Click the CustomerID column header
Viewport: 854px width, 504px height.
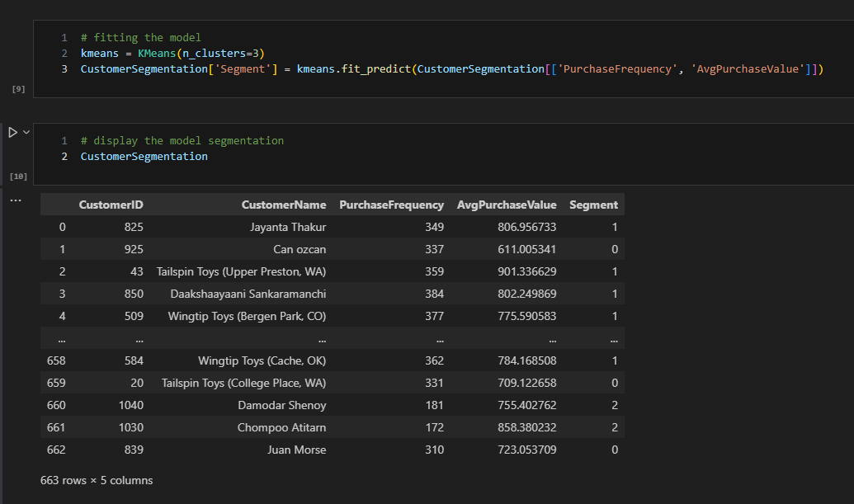point(111,205)
